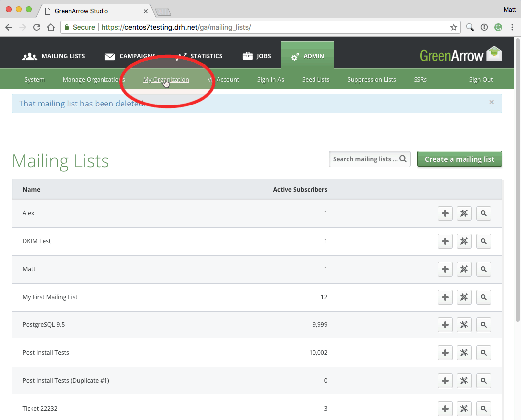The width and height of the screenshot is (521, 420).
Task: Click plus icon for Duplicate #1 list
Action: 445,381
